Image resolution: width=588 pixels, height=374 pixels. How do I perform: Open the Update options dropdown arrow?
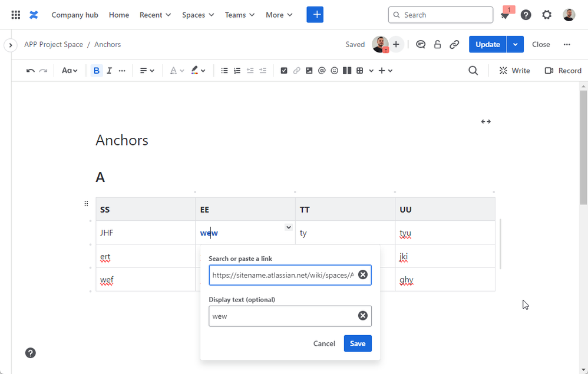click(516, 44)
